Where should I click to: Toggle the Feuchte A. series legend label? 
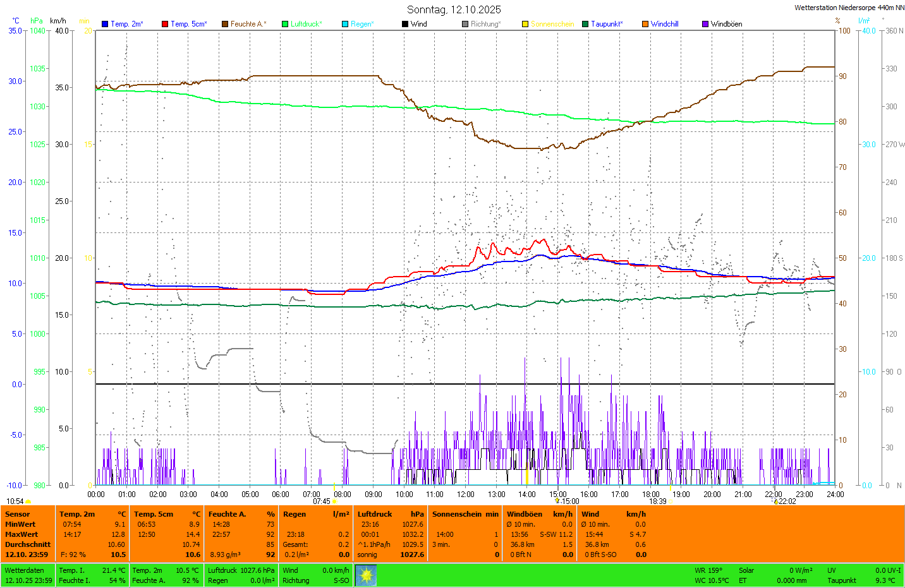(x=248, y=24)
